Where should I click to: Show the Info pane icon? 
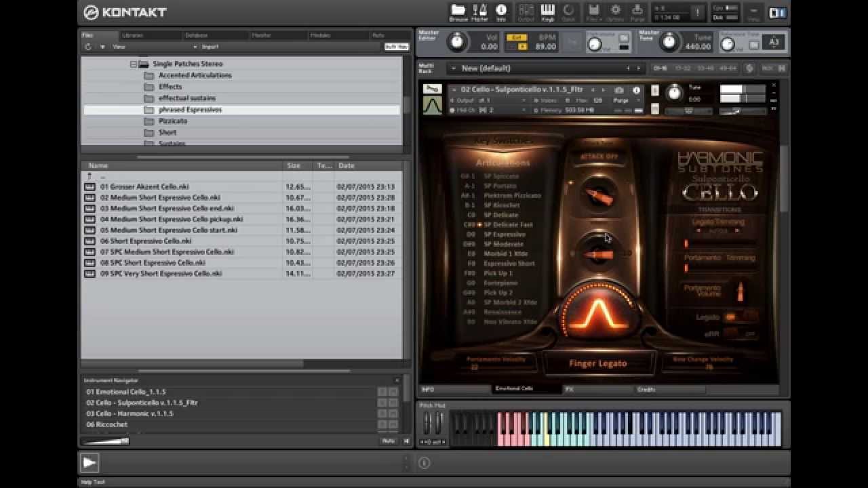(501, 12)
